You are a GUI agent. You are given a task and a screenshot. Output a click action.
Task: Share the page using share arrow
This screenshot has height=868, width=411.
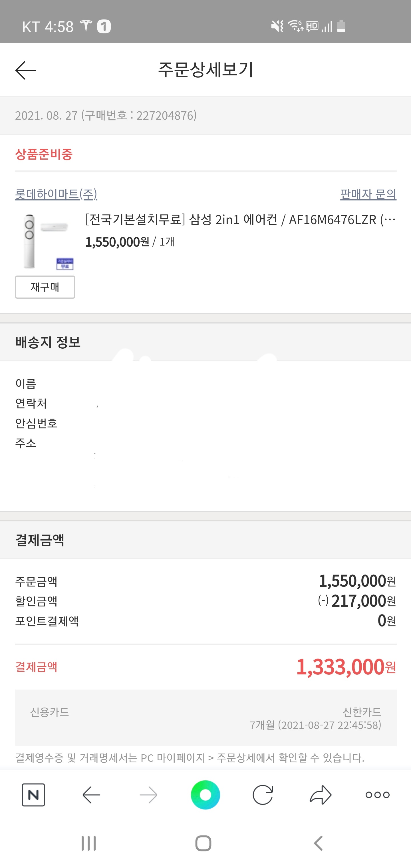point(320,795)
